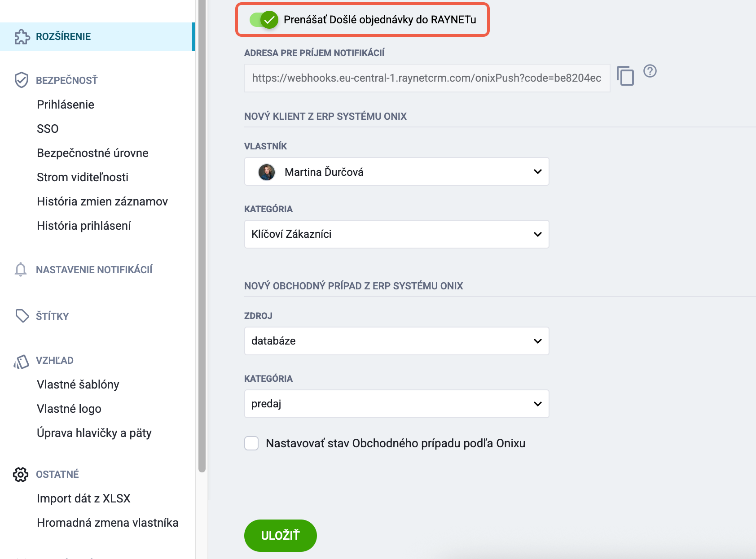This screenshot has width=756, height=559.
Task: Click the green ULOŽIŤ button
Action: click(280, 535)
